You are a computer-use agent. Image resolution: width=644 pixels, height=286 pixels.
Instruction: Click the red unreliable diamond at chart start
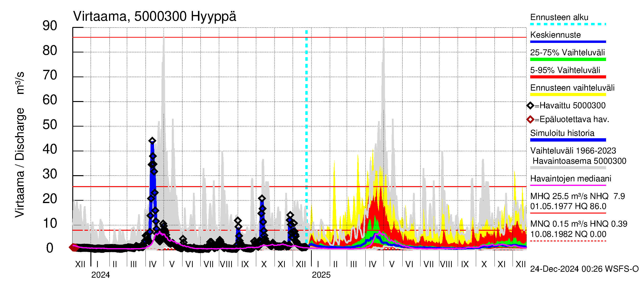click(x=73, y=248)
